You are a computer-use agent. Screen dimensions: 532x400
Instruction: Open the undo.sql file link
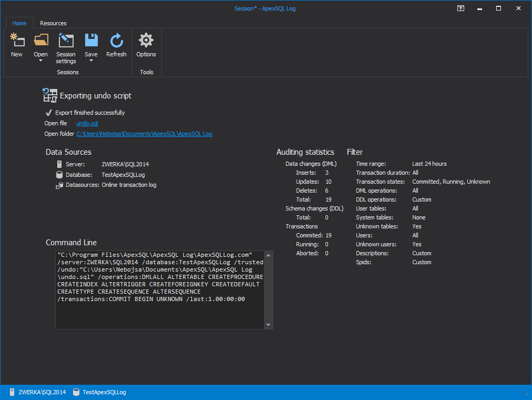tap(87, 123)
